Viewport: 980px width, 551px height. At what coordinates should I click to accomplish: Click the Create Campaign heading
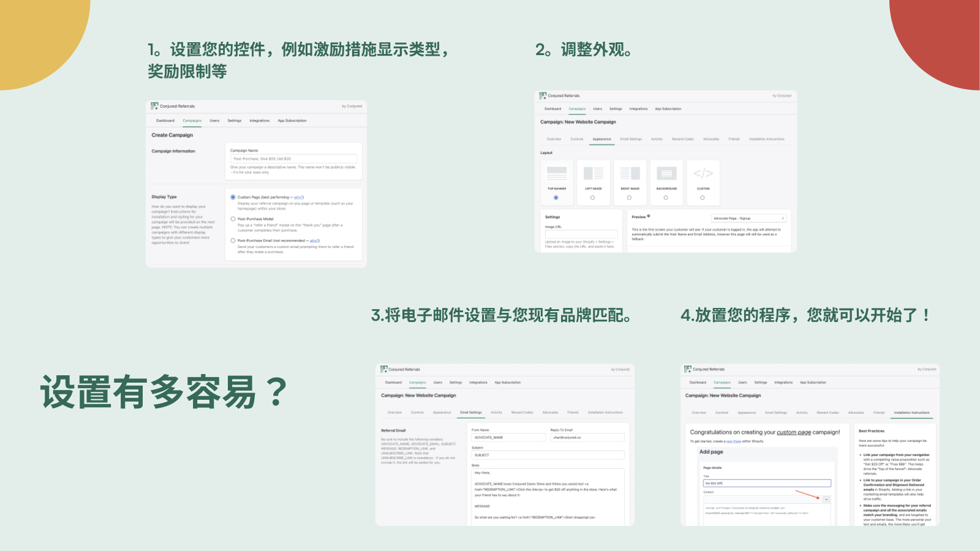(x=172, y=135)
